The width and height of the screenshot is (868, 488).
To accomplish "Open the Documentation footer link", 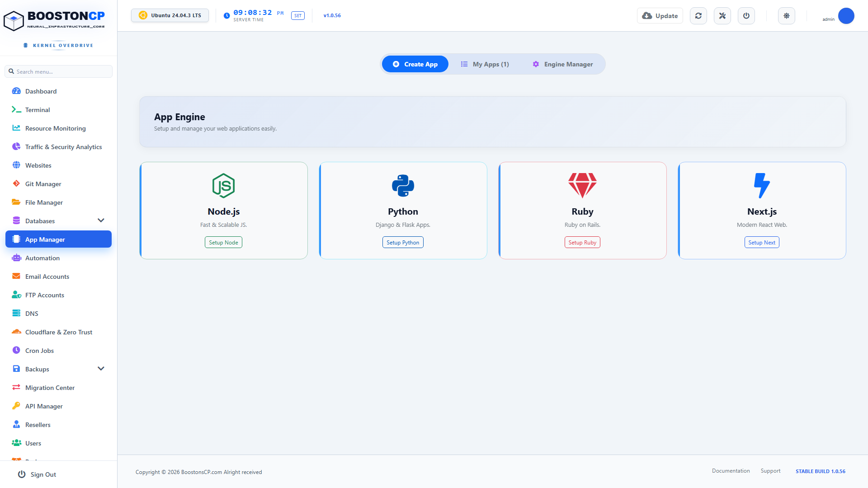I will click(731, 471).
